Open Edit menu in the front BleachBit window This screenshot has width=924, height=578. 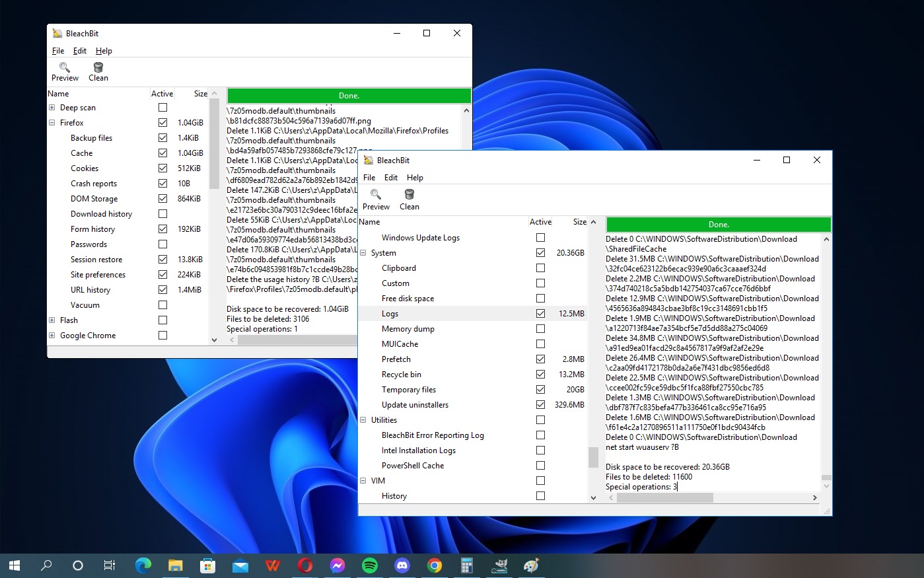point(391,178)
